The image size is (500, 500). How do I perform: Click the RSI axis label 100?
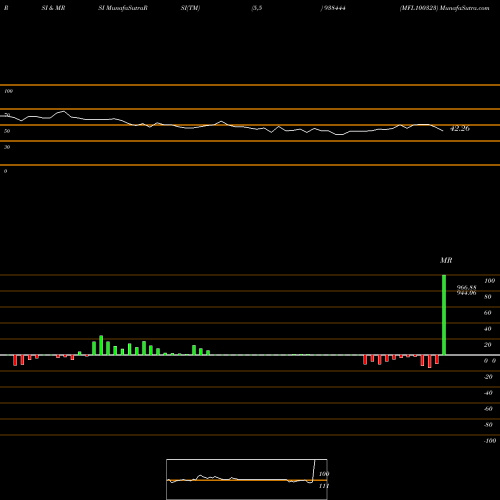coord(8,91)
